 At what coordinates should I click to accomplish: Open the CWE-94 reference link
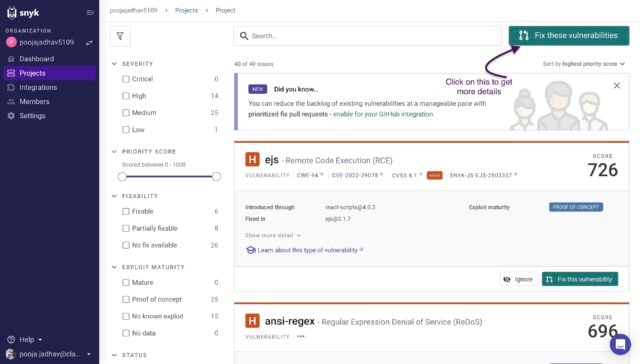(309, 175)
